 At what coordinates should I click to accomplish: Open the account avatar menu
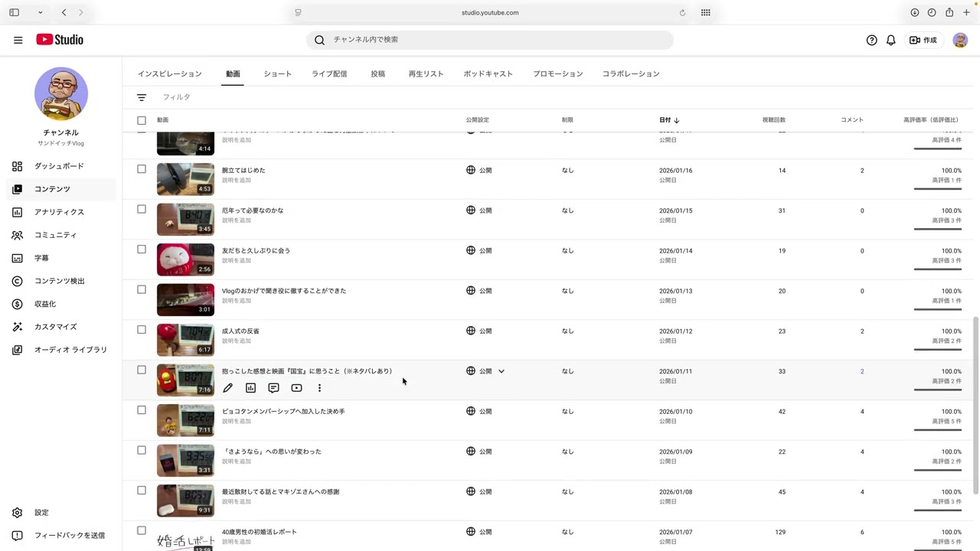point(960,40)
